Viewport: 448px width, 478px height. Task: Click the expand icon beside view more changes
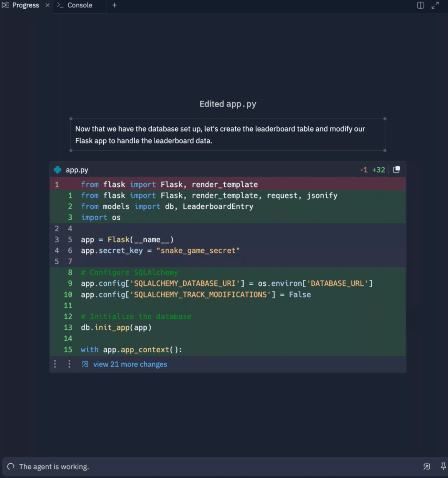coord(85,364)
